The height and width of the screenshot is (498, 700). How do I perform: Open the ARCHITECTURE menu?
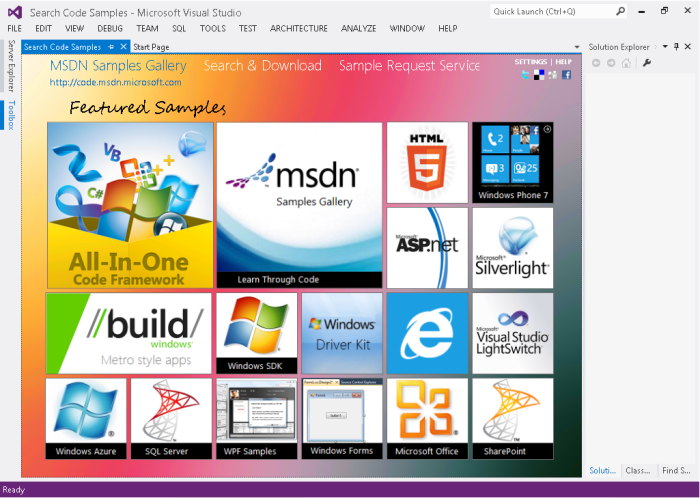click(x=299, y=29)
